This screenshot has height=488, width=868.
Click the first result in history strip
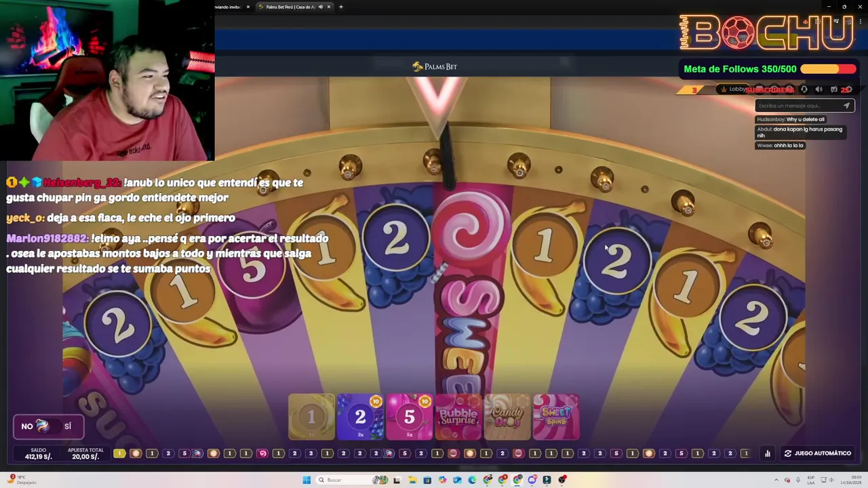[119, 453]
